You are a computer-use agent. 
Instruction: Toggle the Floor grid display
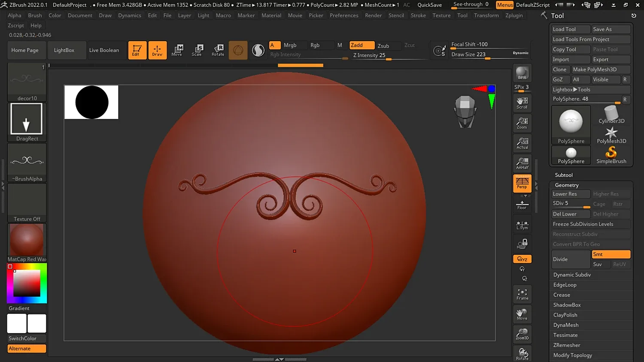522,205
